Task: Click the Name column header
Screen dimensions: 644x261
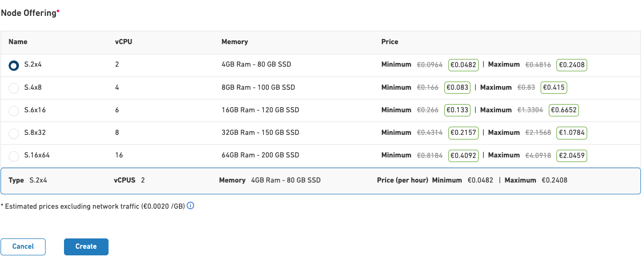Action: coord(18,42)
